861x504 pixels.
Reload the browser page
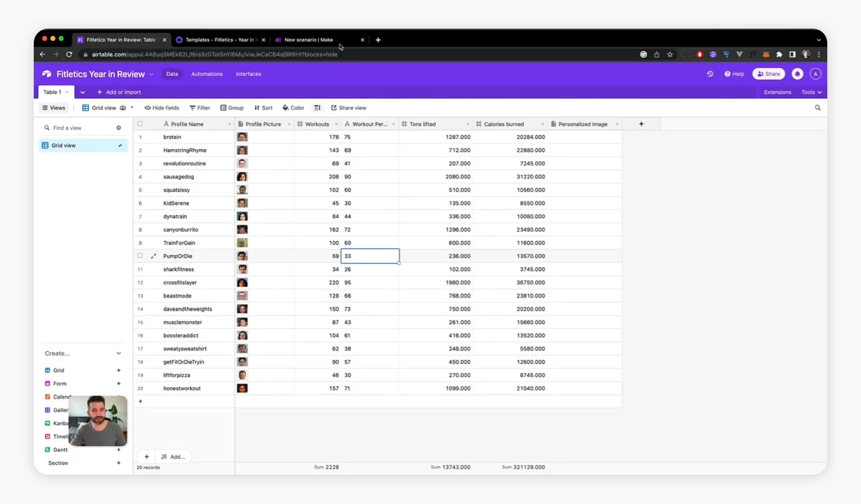pyautogui.click(x=69, y=54)
